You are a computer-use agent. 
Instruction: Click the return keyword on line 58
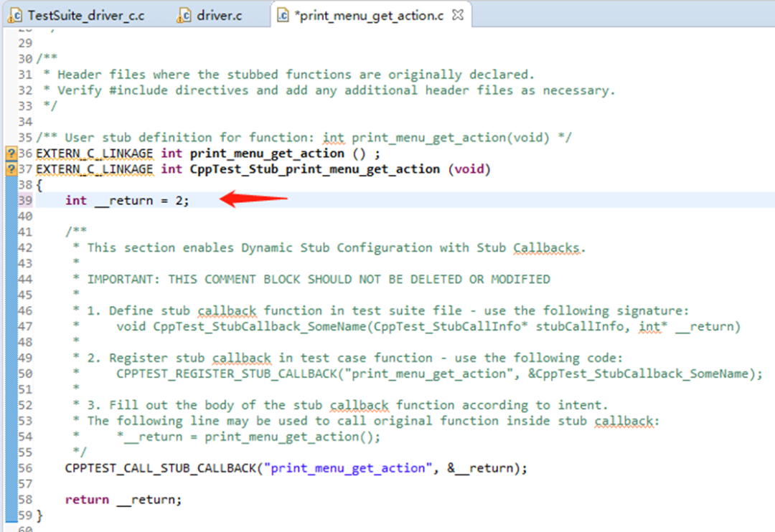point(87,500)
